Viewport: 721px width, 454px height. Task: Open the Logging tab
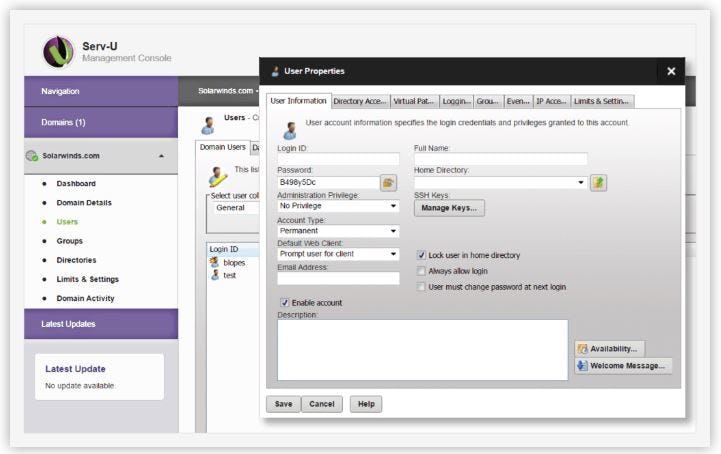coord(456,101)
